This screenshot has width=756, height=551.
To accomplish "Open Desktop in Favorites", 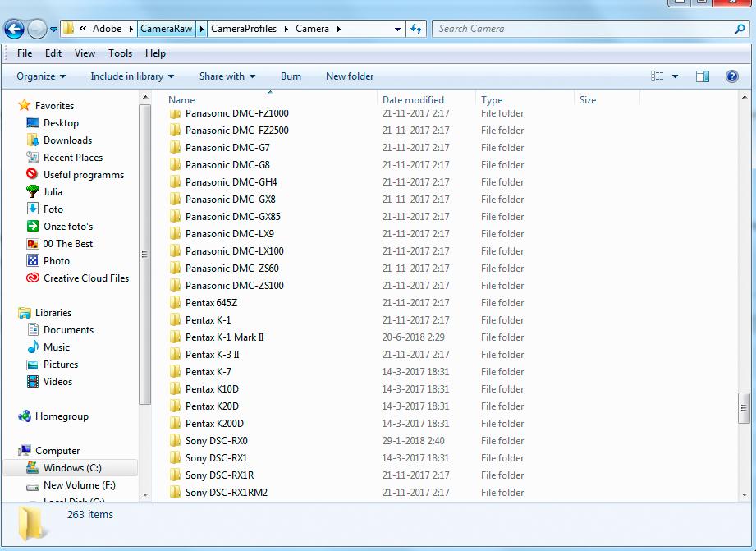I will pos(53,123).
